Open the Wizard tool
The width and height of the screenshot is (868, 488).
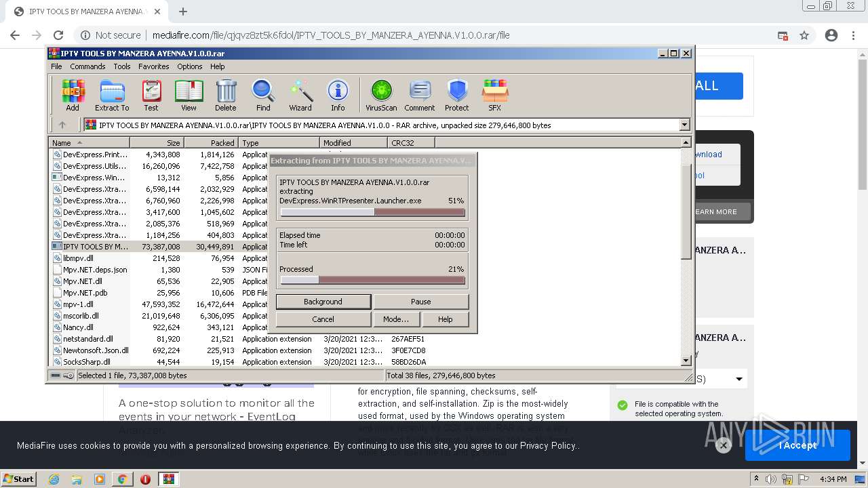[300, 95]
